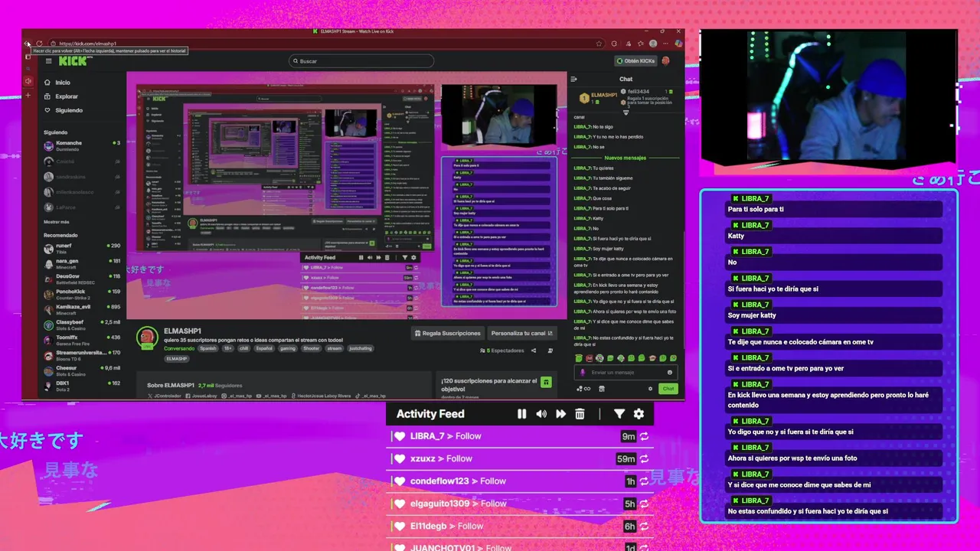
Task: Click the ELMASHP1 channel avatar
Action: tap(147, 338)
